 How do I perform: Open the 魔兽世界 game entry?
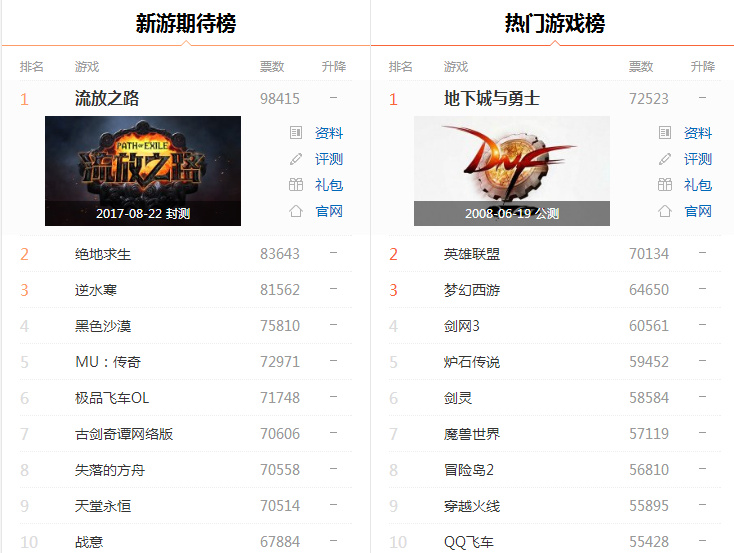pyautogui.click(x=472, y=434)
